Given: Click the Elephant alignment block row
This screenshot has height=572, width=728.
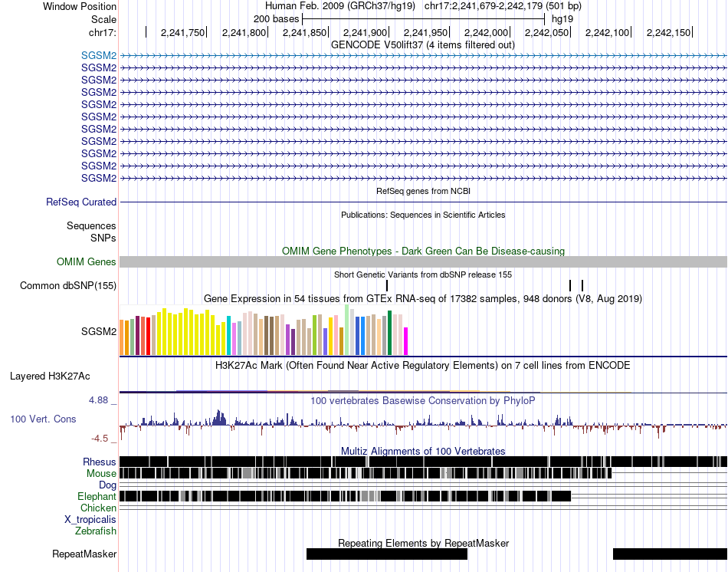Looking at the screenshot, I should pos(345,496).
